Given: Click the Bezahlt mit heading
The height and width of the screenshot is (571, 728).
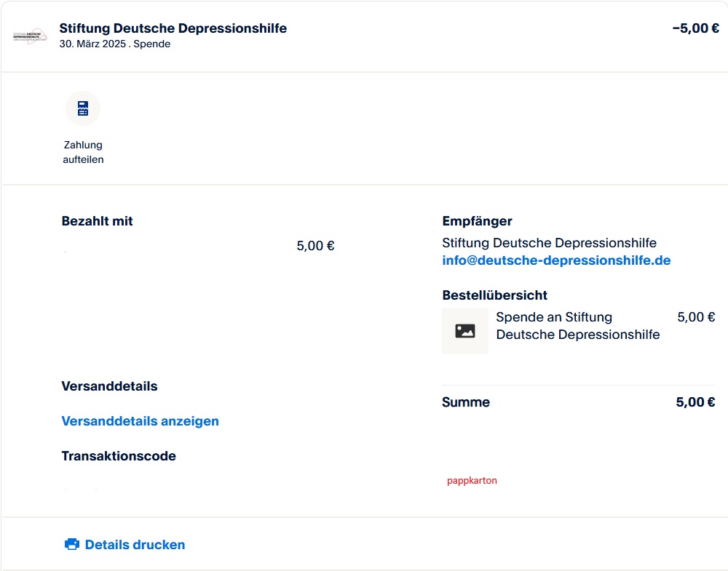Looking at the screenshot, I should tap(97, 221).
